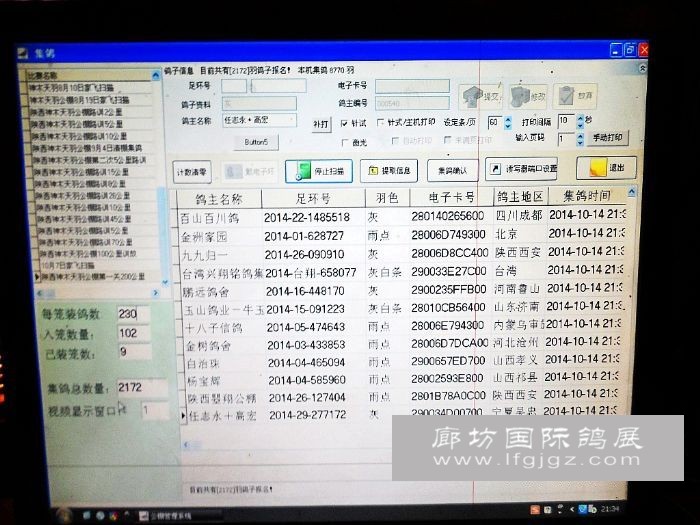Select race 陕西神木天羽公棚路训2公里
The height and width of the screenshot is (525, 700).
(77, 112)
